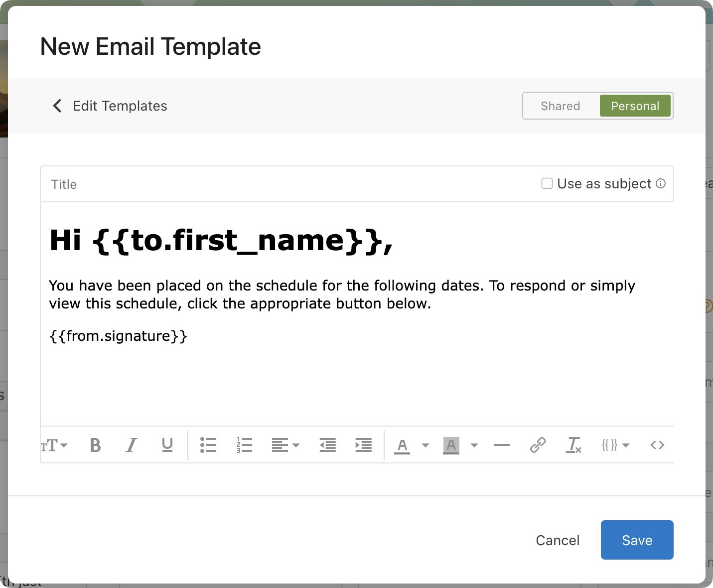The image size is (713, 588).
Task: Underline the selected text
Action: coord(167,445)
